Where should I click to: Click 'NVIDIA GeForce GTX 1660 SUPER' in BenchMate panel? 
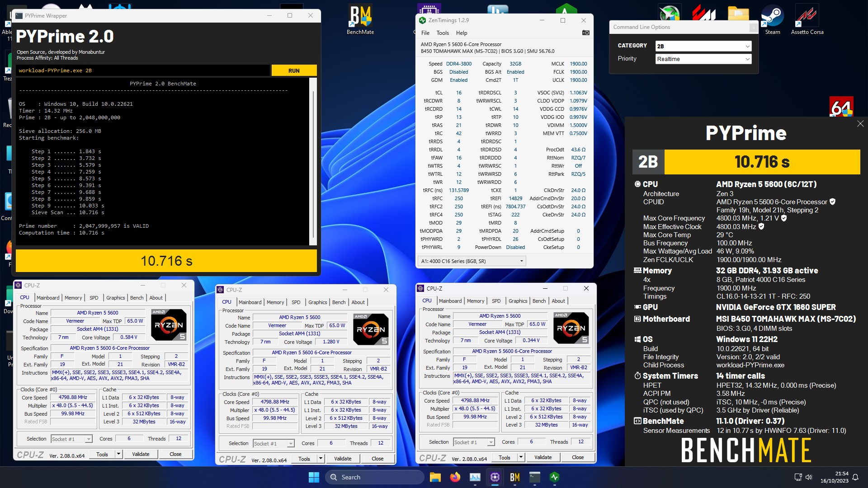776,307
